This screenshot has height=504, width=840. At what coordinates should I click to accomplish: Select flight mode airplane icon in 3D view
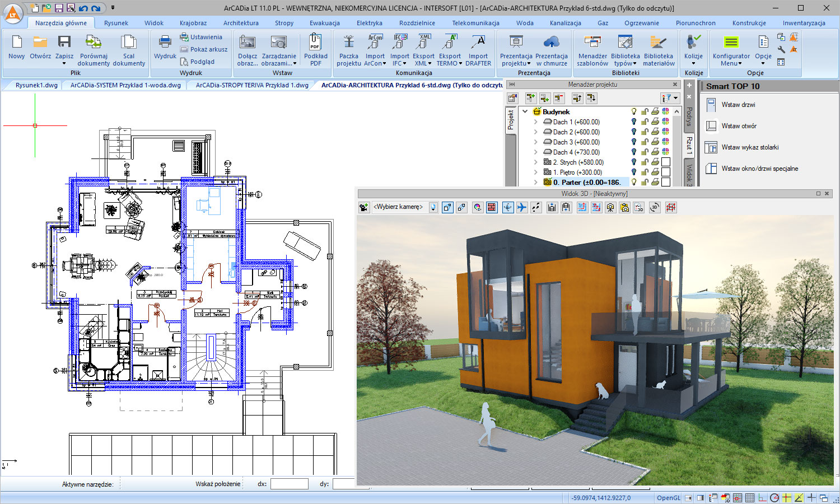(522, 207)
